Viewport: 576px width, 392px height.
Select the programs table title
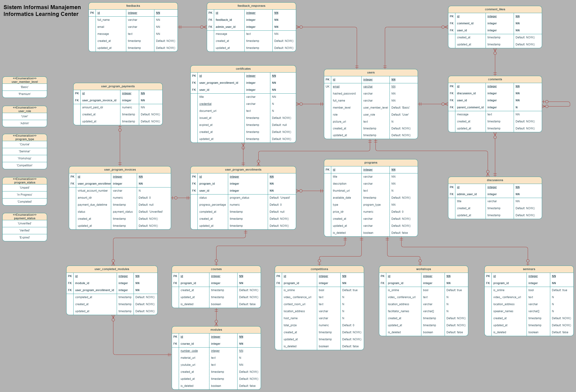coord(371,163)
